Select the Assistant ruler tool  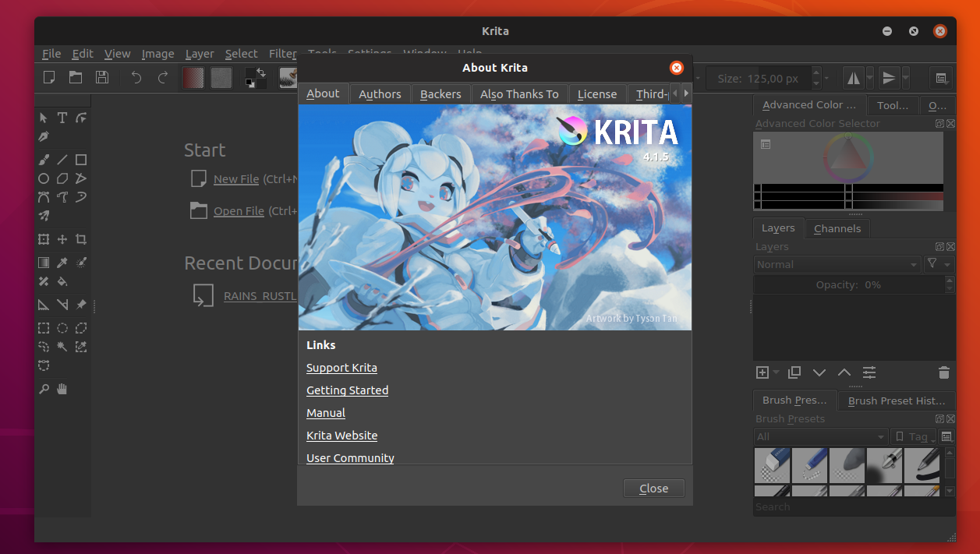coord(44,305)
